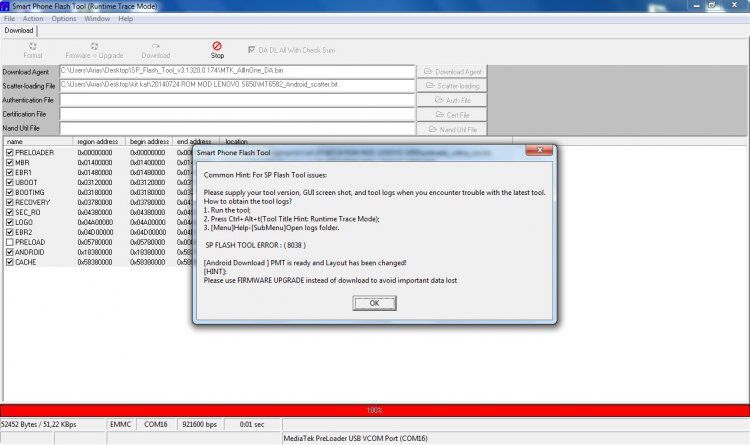This screenshot has width=750, height=445.
Task: Click the 921600 bps status entry
Action: (200, 424)
